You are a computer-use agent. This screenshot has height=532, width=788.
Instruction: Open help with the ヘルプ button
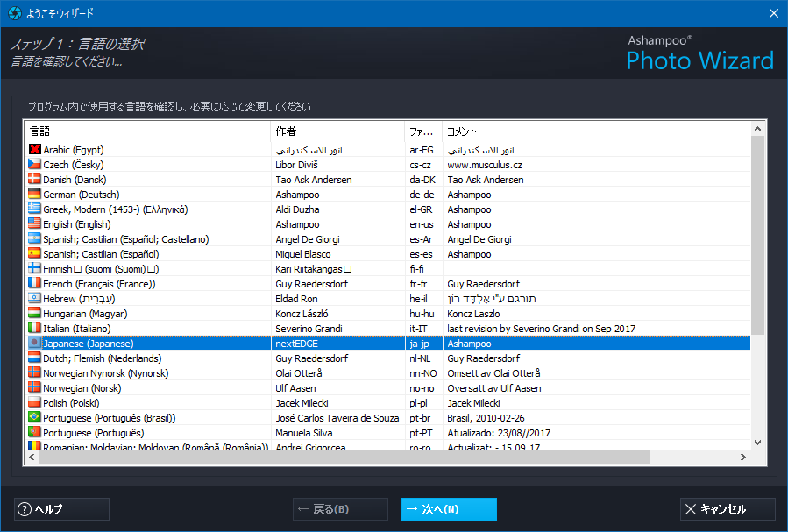pyautogui.click(x=62, y=509)
